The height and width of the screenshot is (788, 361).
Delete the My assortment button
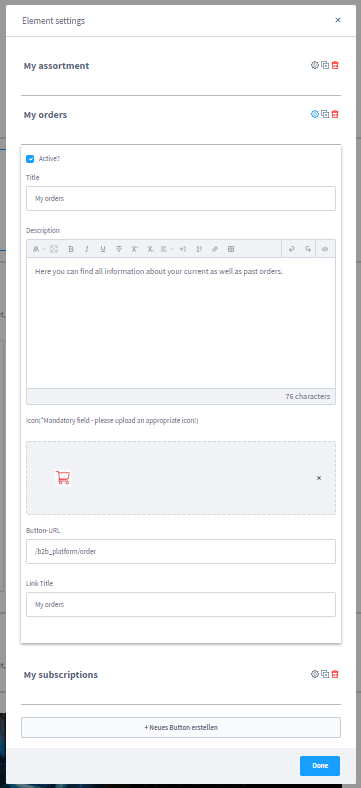pyautogui.click(x=336, y=65)
